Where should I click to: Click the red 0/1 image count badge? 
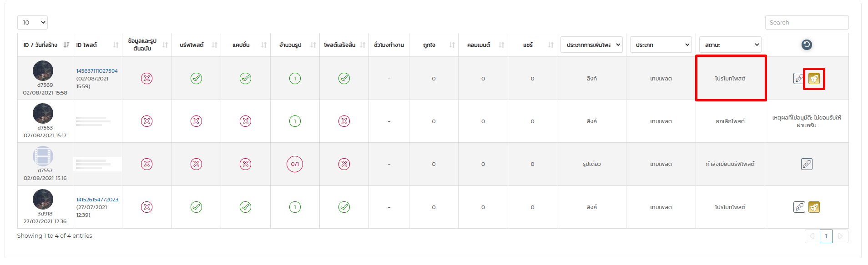[x=295, y=164]
